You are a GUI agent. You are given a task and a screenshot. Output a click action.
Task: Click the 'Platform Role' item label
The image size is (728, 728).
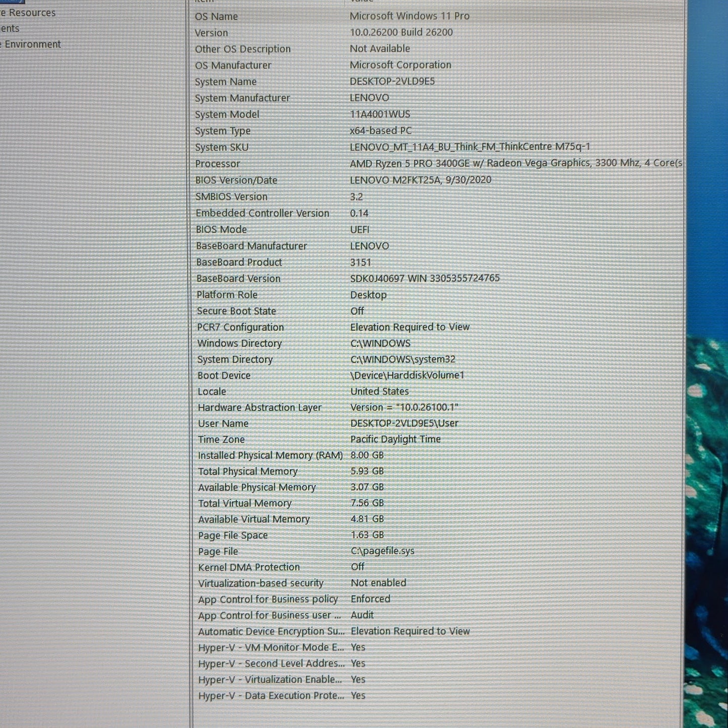pyautogui.click(x=227, y=295)
